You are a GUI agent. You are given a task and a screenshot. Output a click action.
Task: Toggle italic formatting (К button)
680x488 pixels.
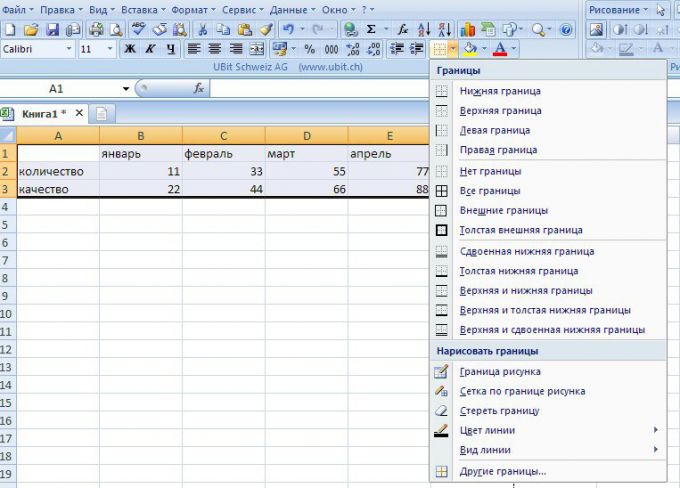[x=150, y=49]
